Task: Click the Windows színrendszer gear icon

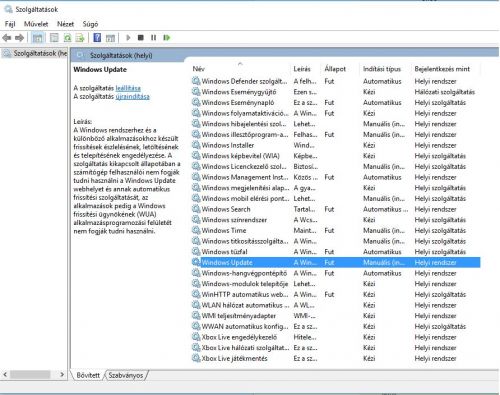Action: 196,220
